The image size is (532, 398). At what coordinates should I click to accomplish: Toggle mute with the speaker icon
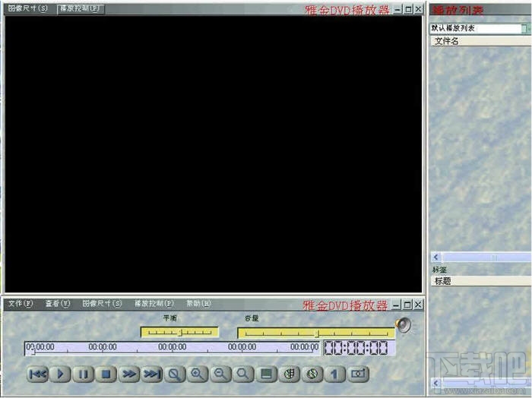[x=404, y=325]
